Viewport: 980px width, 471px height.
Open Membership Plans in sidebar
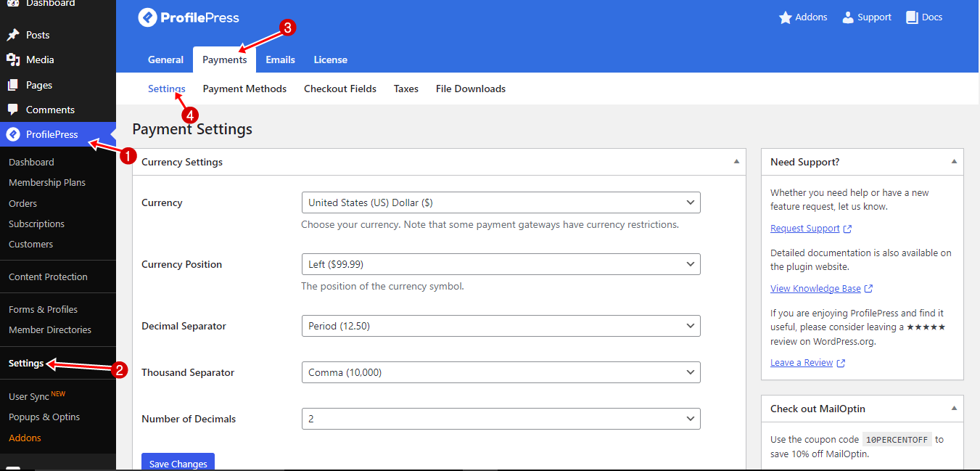[x=47, y=183]
